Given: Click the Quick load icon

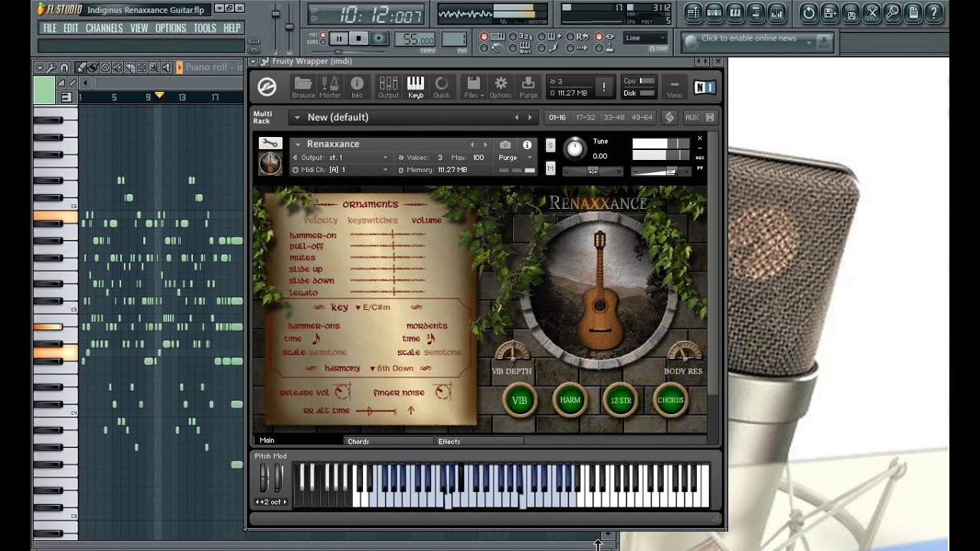Looking at the screenshot, I should click(442, 87).
